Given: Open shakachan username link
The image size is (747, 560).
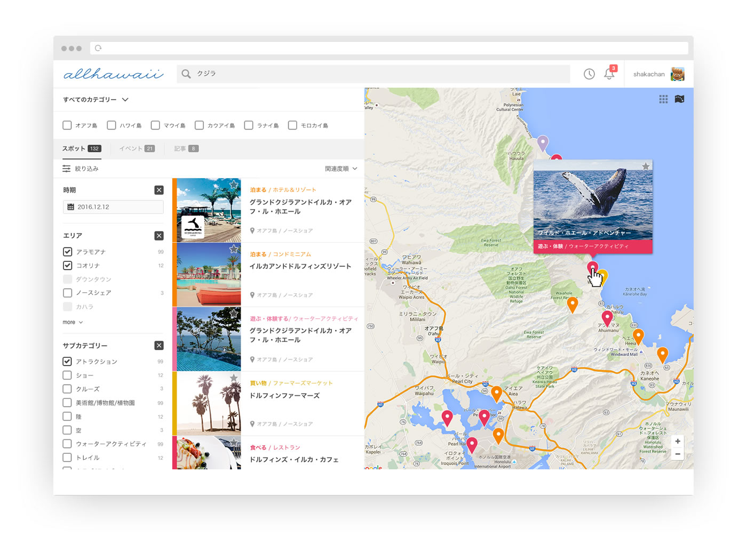Looking at the screenshot, I should pyautogui.click(x=649, y=74).
